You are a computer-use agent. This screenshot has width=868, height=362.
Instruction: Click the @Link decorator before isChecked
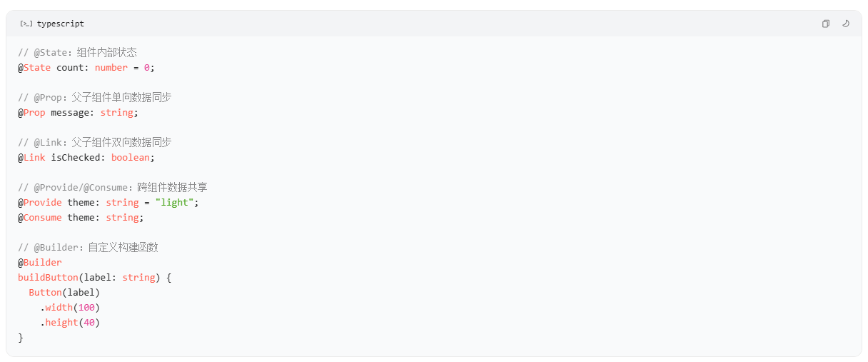tap(31, 158)
